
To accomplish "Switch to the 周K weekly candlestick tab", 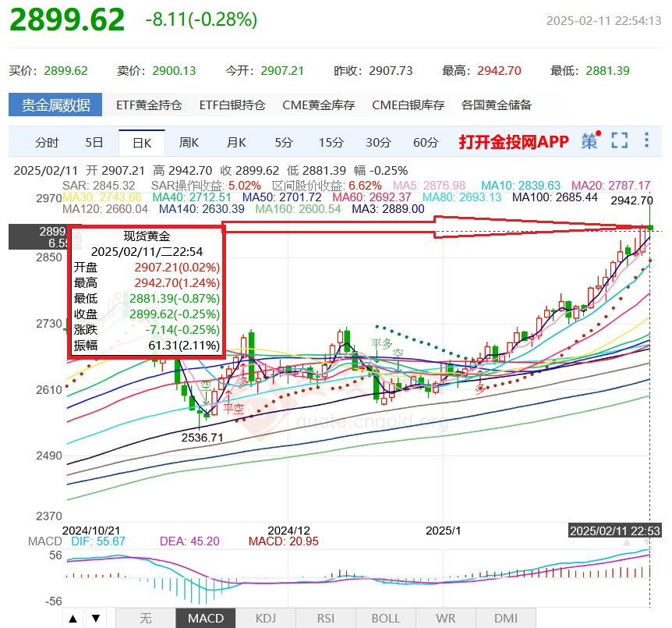I will 189,142.
